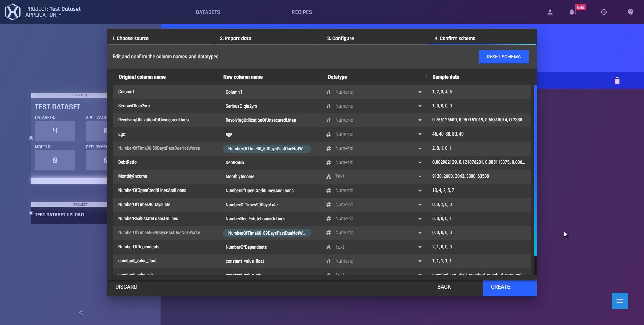
Task: Edit the NumberOfTime30_59DaysPastDueNotW new name field
Action: coord(267,149)
